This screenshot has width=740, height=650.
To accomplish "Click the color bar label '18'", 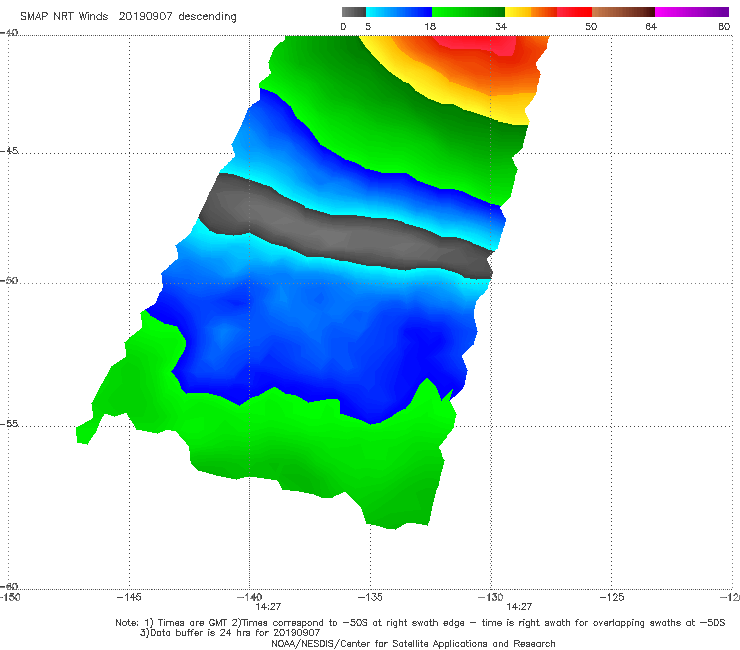I will point(430,26).
